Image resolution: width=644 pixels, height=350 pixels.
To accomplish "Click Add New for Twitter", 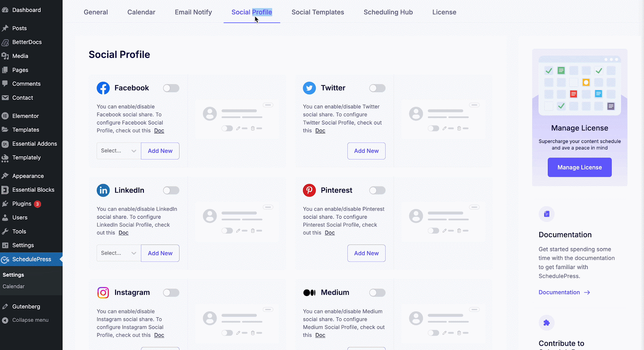I will (366, 151).
